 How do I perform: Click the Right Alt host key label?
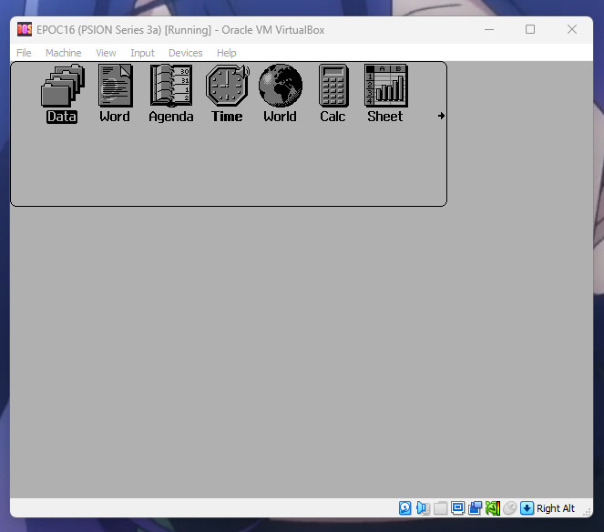[x=555, y=509]
